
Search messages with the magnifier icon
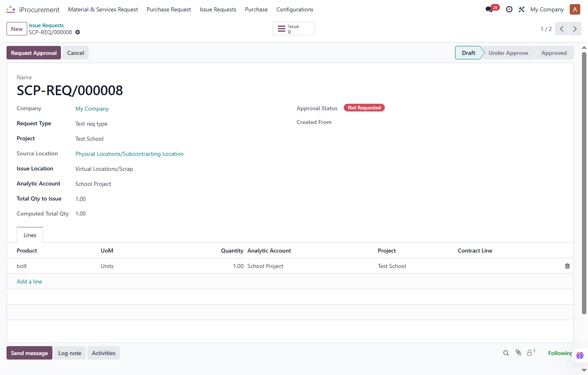click(506, 353)
